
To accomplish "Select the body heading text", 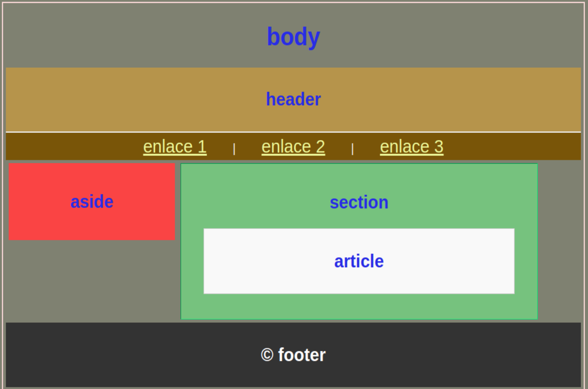I will pyautogui.click(x=293, y=37).
